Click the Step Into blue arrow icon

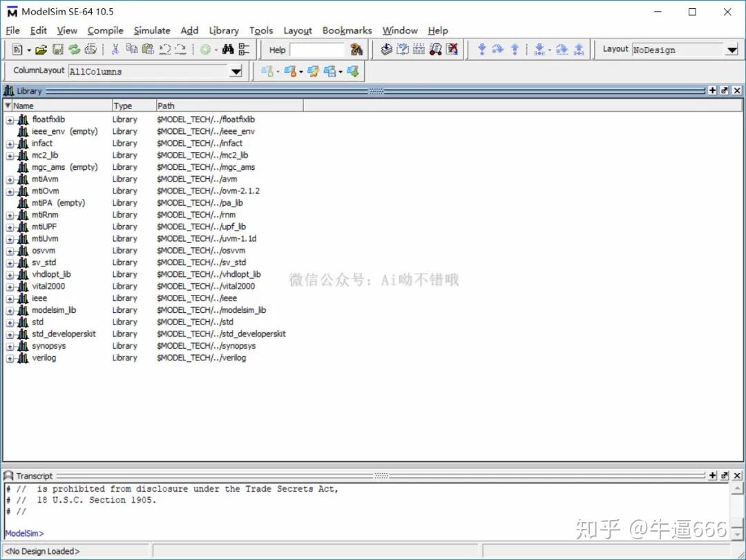click(x=482, y=50)
